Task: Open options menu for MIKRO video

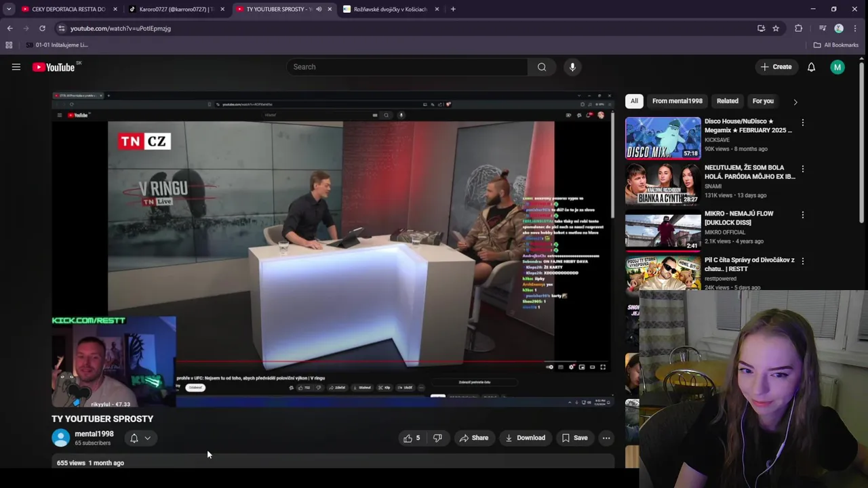Action: [x=803, y=215]
